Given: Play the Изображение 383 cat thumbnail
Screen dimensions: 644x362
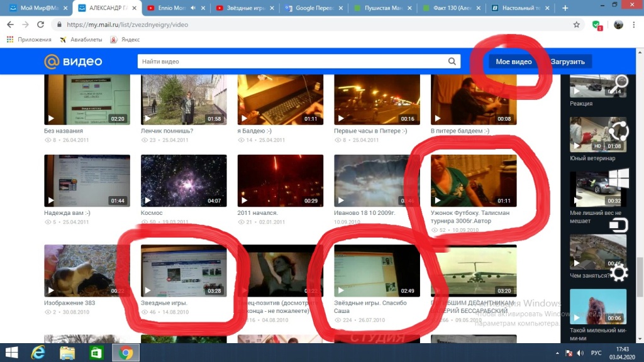Looking at the screenshot, I should click(87, 271).
